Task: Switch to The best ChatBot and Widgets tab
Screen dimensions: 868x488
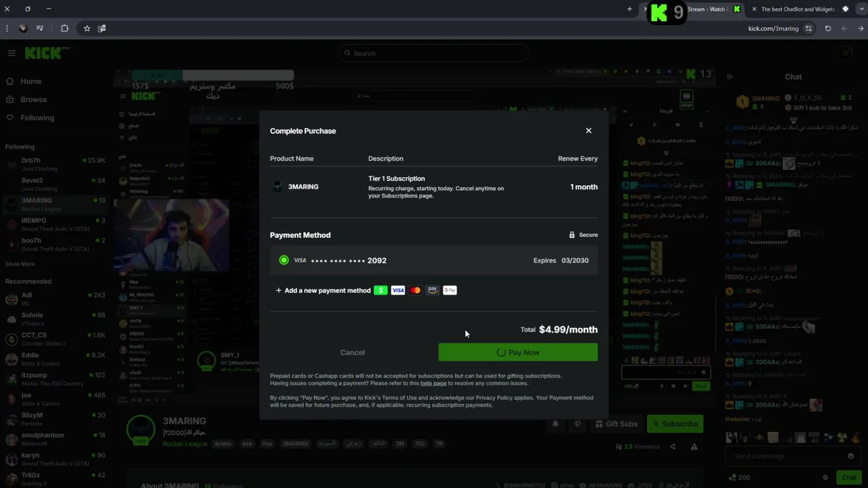Action: pos(797,9)
